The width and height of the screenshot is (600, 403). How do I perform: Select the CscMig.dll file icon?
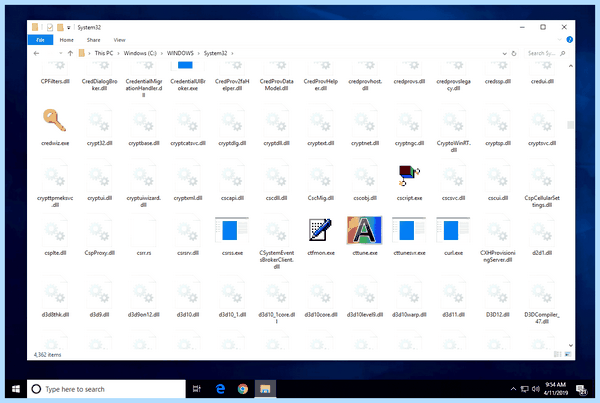point(320,176)
